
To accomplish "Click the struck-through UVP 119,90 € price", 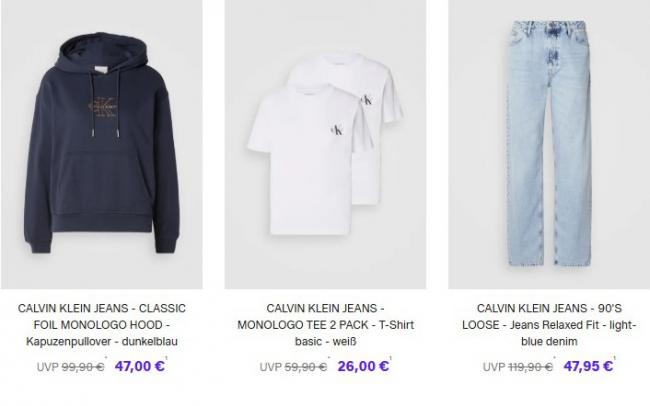I will coord(517,367).
